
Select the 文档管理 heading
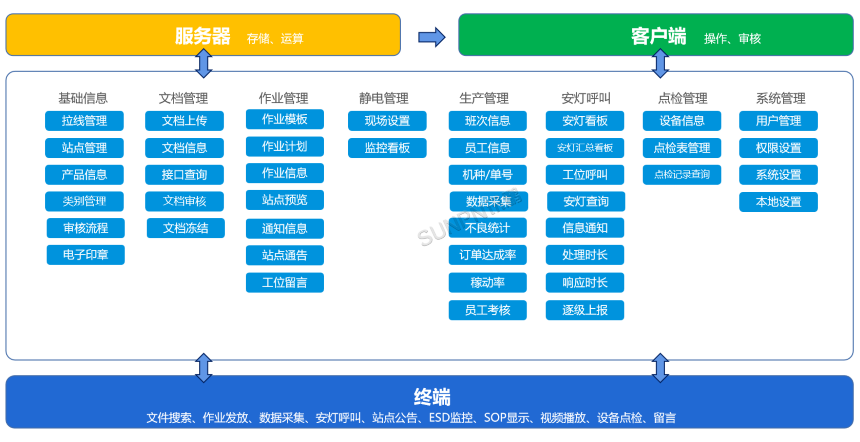pos(183,98)
